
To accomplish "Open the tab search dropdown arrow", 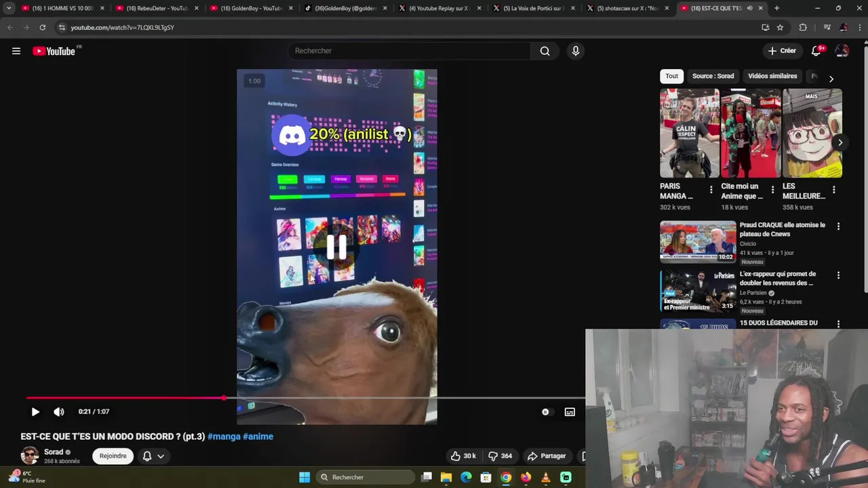I will tap(9, 8).
